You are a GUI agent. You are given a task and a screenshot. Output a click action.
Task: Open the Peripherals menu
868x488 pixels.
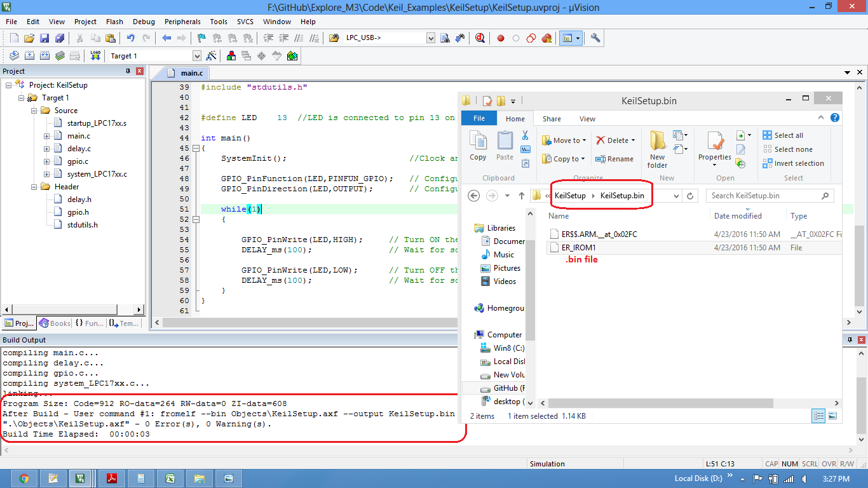[x=182, y=22]
